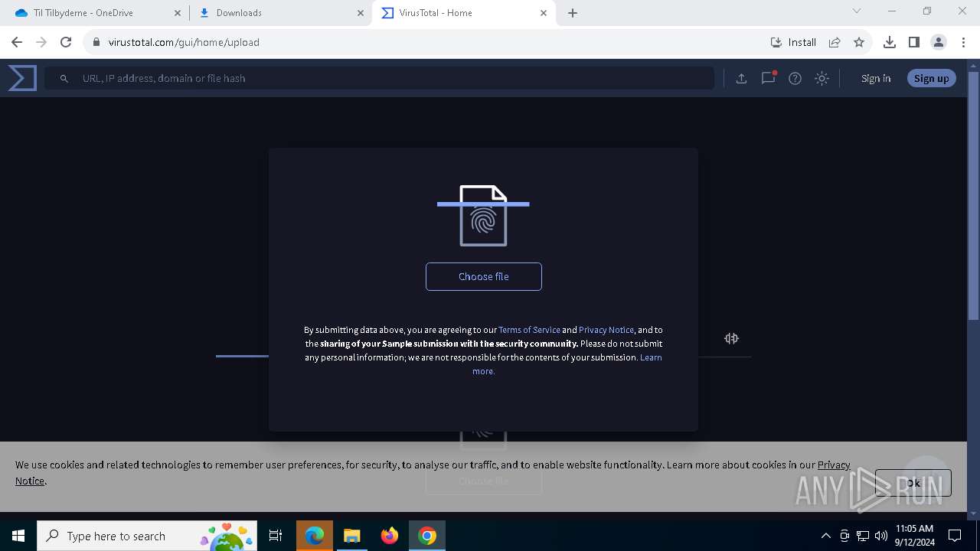Click the taskbar search box
This screenshot has height=551, width=980.
coord(147,536)
